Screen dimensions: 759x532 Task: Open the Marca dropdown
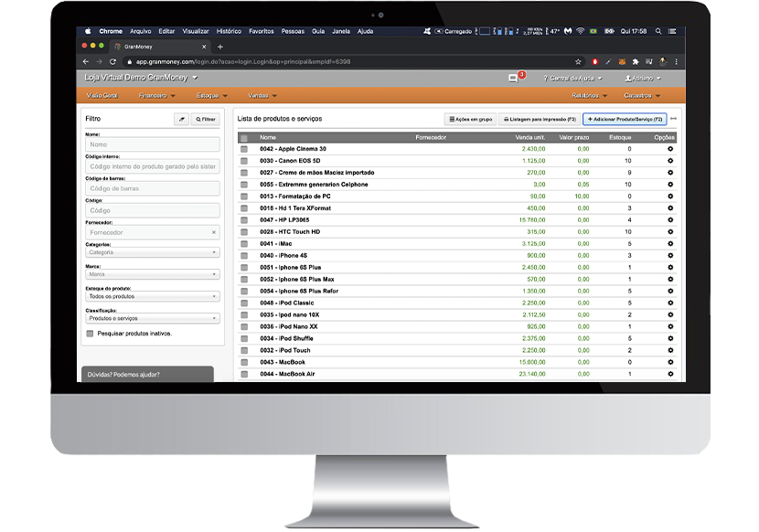click(x=153, y=274)
